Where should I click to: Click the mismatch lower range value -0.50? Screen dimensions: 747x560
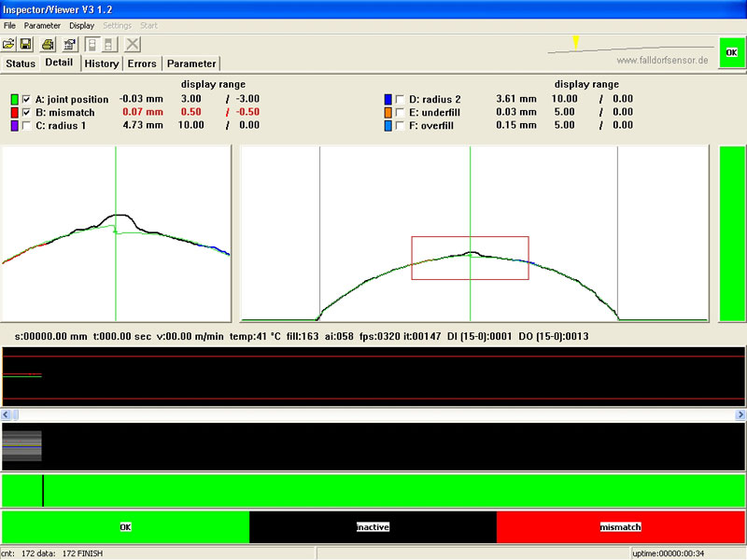click(x=247, y=112)
